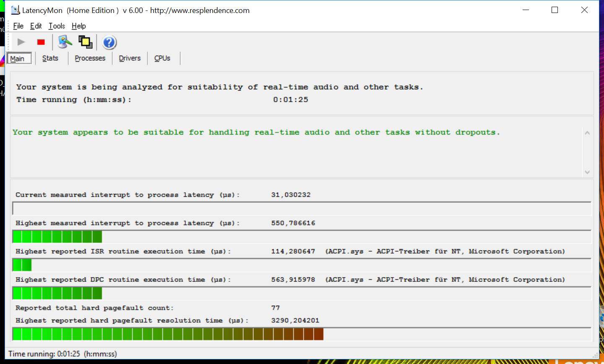The height and width of the screenshot is (364, 604).
Task: Click the overlapping yellow windows toolbar icon
Action: pos(86,42)
